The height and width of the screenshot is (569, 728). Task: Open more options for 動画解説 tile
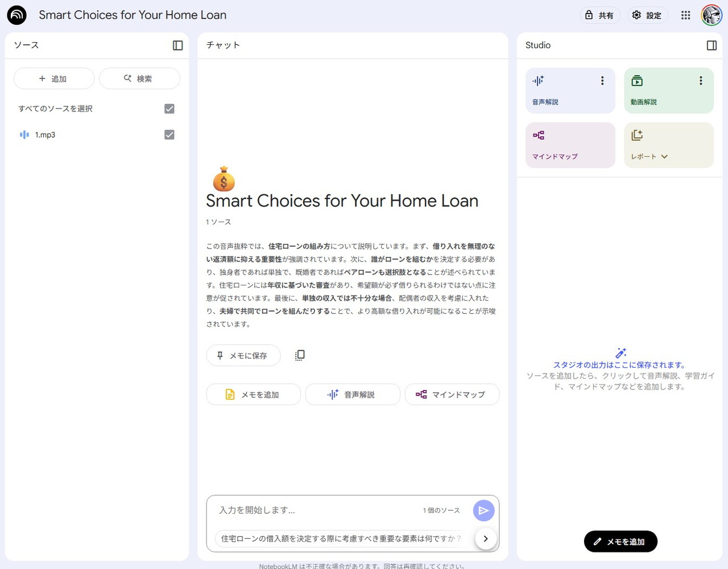(701, 81)
